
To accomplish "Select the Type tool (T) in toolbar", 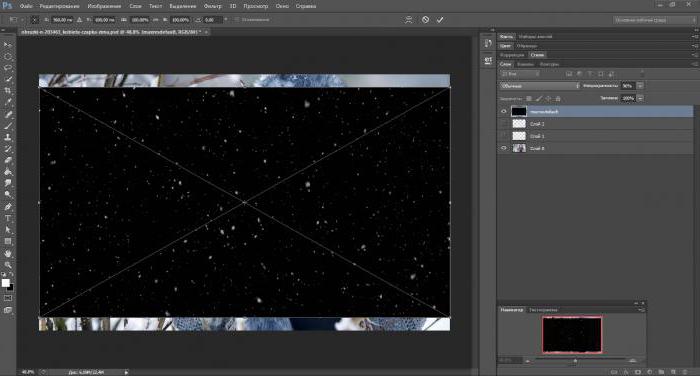I will (x=8, y=218).
